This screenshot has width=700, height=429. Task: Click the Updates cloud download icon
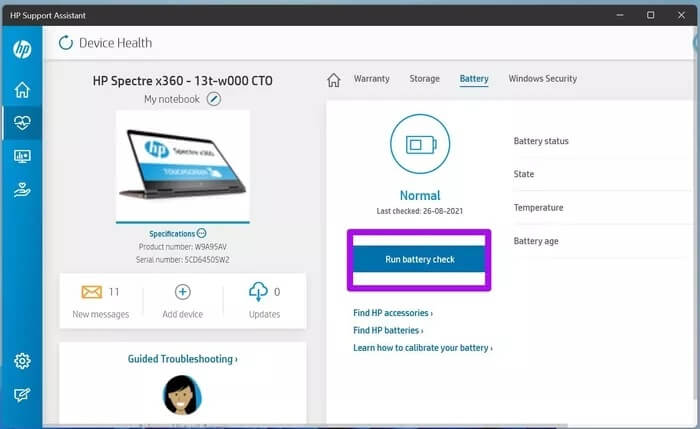258,292
